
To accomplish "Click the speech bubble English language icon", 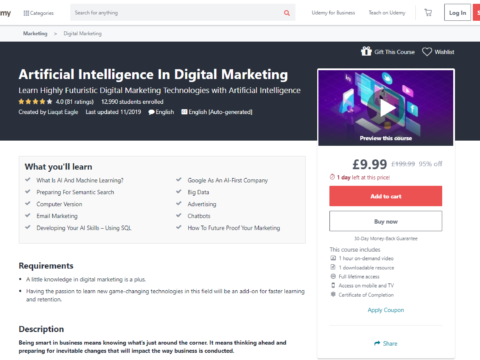I will (x=151, y=112).
